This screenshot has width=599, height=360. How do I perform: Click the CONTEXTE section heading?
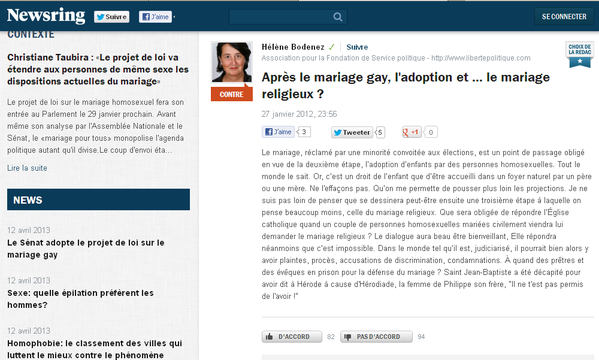coord(31,34)
